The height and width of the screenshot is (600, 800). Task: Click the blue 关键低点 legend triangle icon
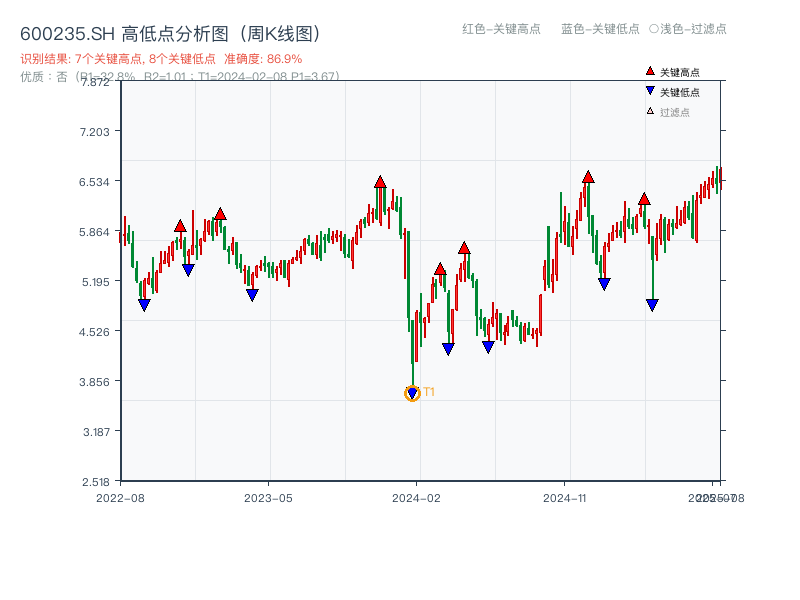[x=650, y=91]
